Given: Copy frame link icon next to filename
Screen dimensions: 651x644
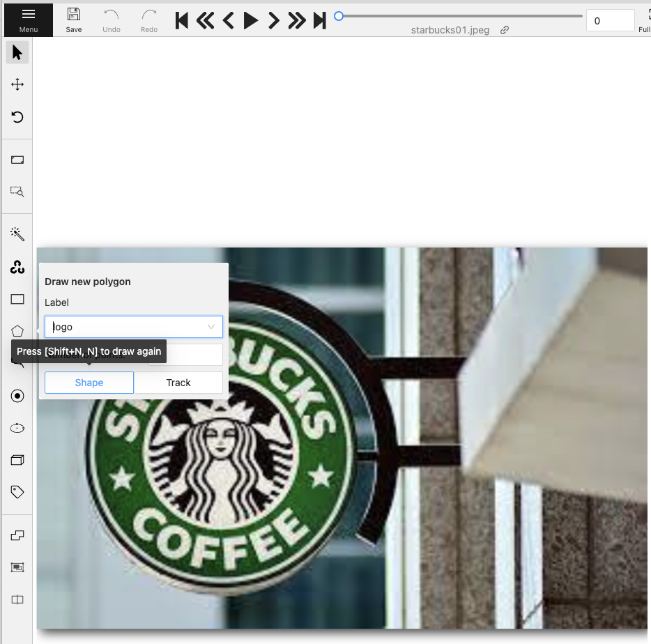Looking at the screenshot, I should [505, 30].
